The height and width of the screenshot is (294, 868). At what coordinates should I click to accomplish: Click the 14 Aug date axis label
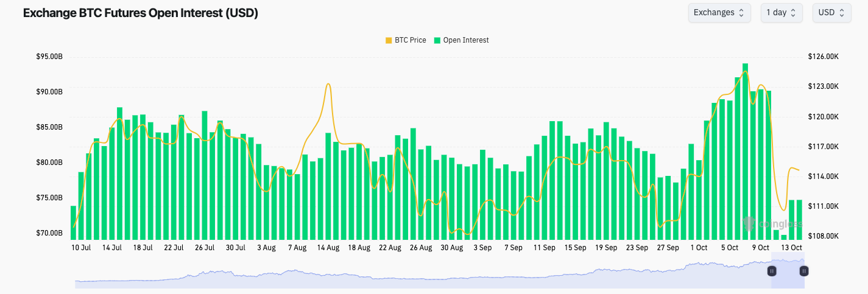328,248
